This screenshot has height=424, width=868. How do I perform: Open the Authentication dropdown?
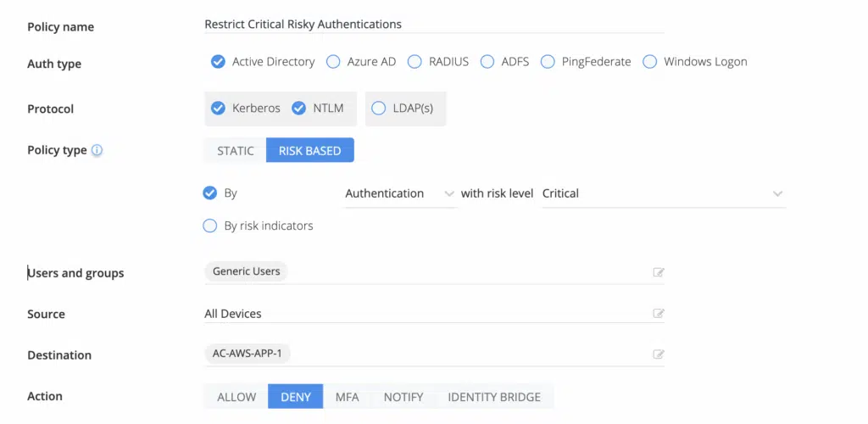(x=400, y=194)
